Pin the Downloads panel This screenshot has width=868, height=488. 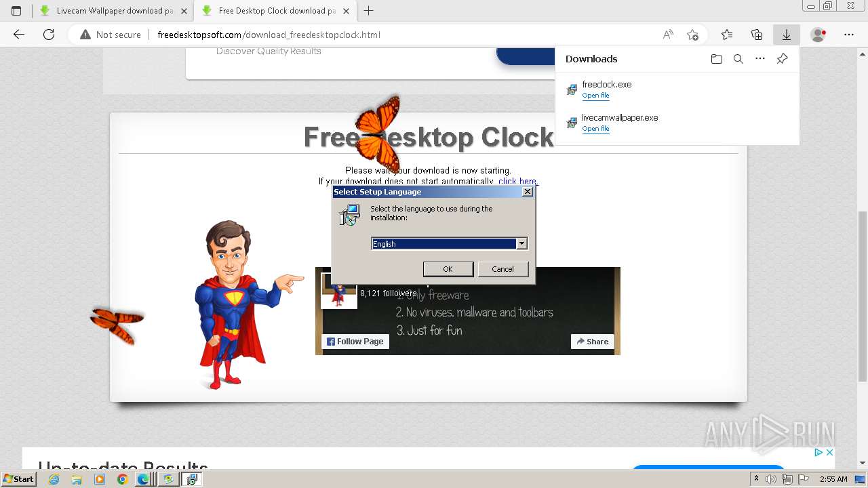pos(782,59)
